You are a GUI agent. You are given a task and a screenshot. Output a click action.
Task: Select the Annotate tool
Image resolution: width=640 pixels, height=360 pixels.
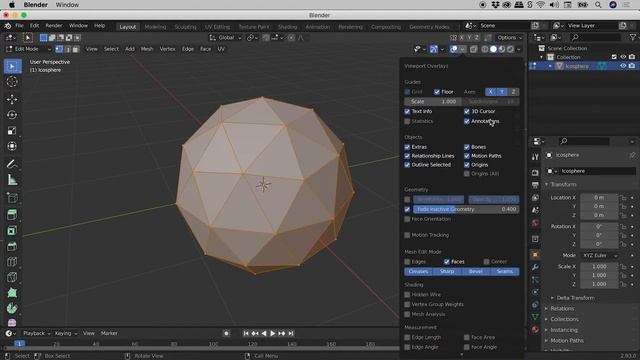(12, 164)
